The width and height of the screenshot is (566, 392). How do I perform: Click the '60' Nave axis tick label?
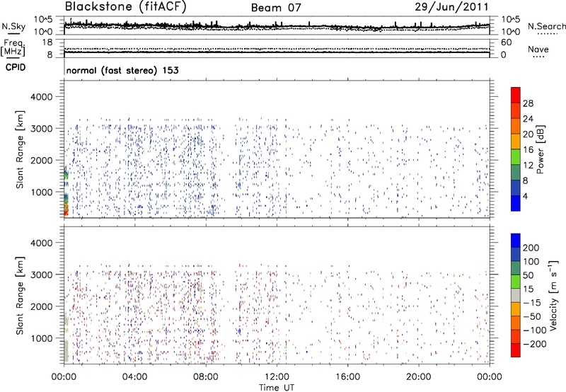click(x=506, y=42)
